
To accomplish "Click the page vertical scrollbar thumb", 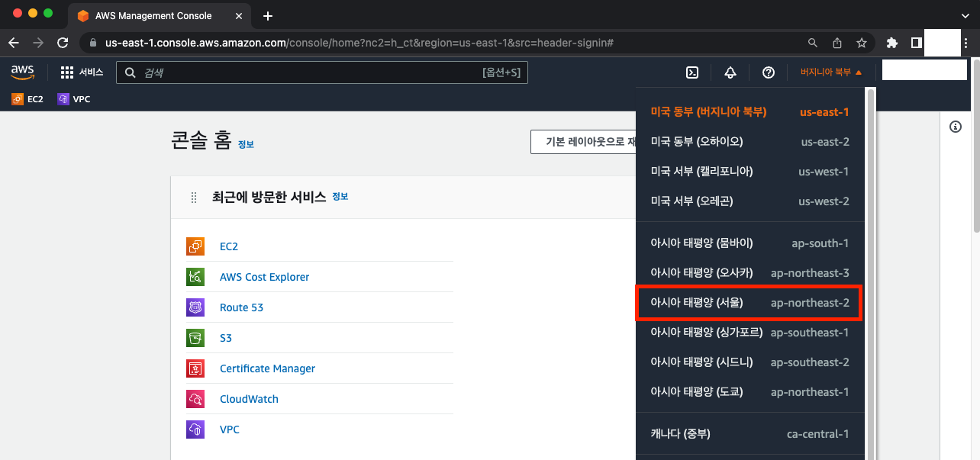I will point(975,145).
